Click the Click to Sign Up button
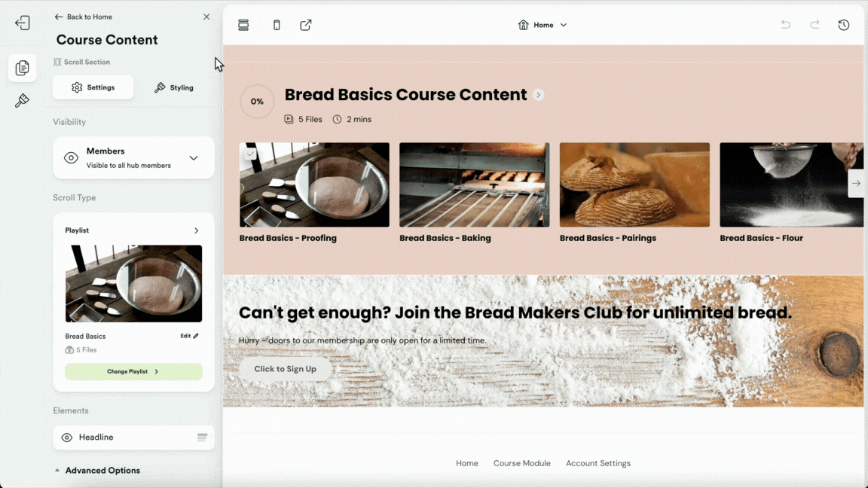This screenshot has height=488, width=868. [x=284, y=369]
